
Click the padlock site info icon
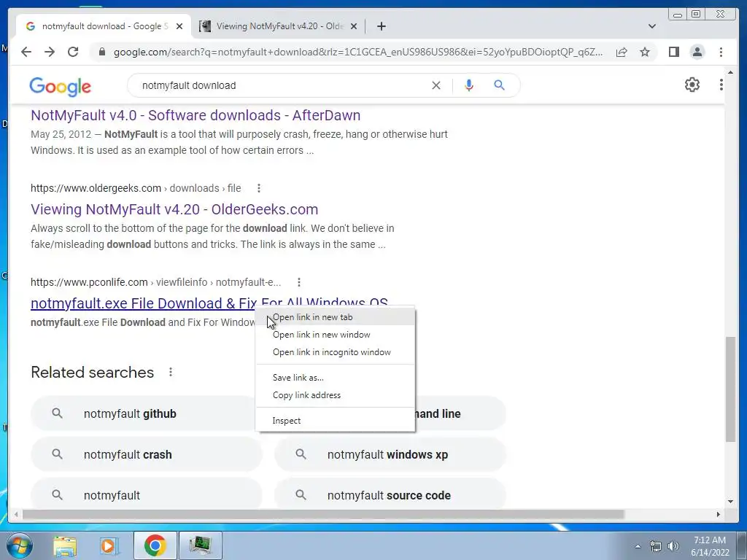coord(102,52)
